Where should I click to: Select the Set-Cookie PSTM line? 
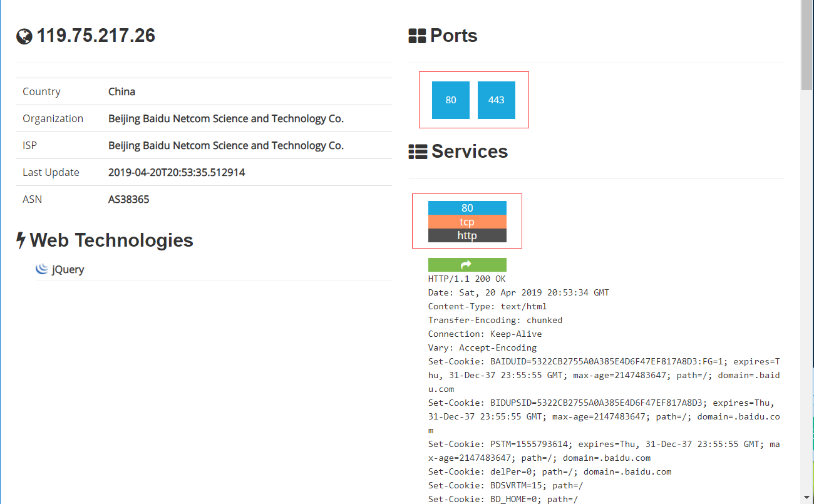click(x=604, y=451)
